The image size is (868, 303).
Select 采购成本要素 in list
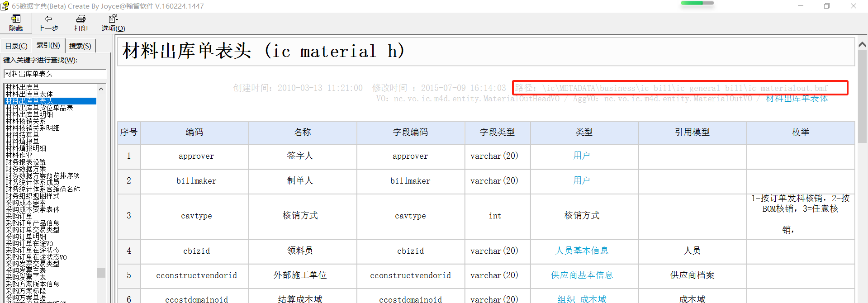point(25,203)
